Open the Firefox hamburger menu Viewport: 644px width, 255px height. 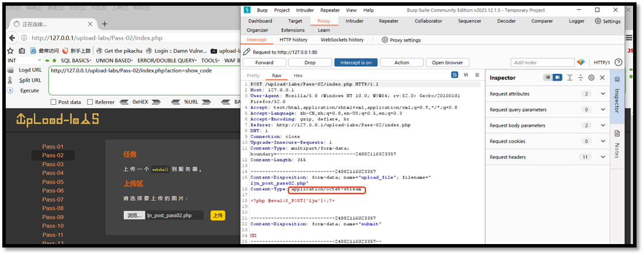[x=629, y=37]
